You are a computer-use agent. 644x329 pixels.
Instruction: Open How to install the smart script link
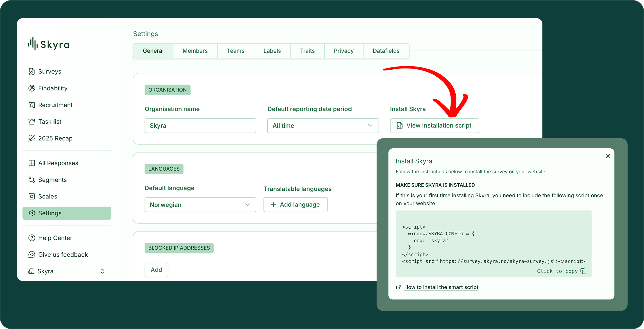click(441, 287)
